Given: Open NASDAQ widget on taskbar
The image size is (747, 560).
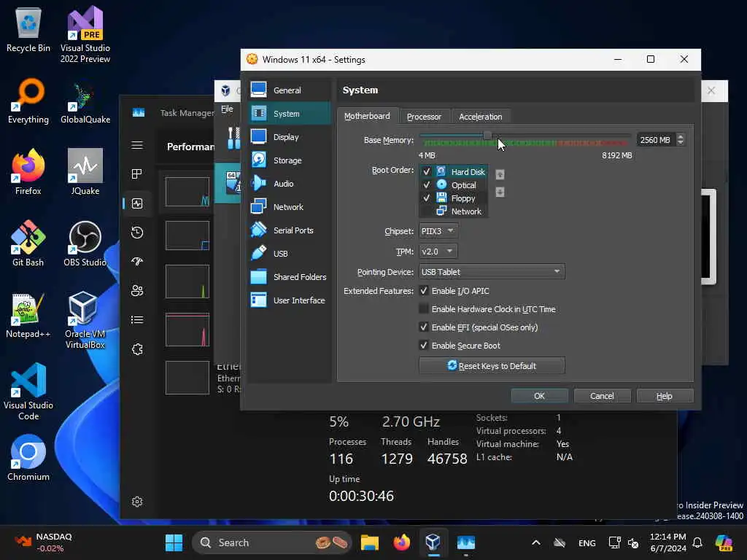Looking at the screenshot, I should coord(43,542).
